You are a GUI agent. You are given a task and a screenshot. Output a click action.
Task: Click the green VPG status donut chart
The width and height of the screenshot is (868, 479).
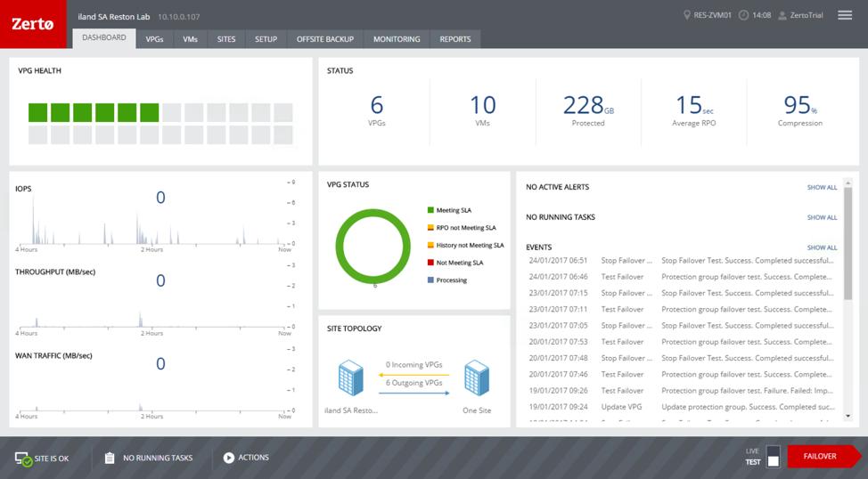373,247
